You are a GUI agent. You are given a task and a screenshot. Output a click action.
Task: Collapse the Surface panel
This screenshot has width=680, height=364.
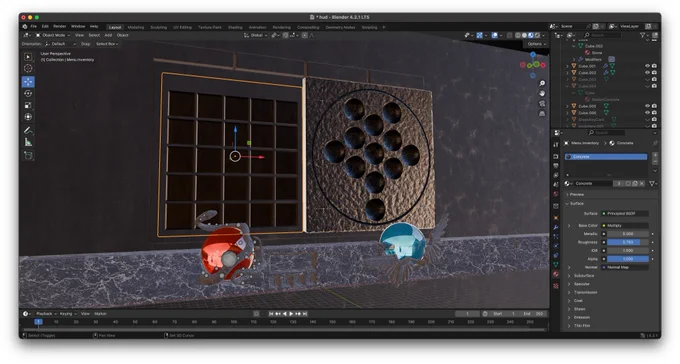pyautogui.click(x=576, y=203)
